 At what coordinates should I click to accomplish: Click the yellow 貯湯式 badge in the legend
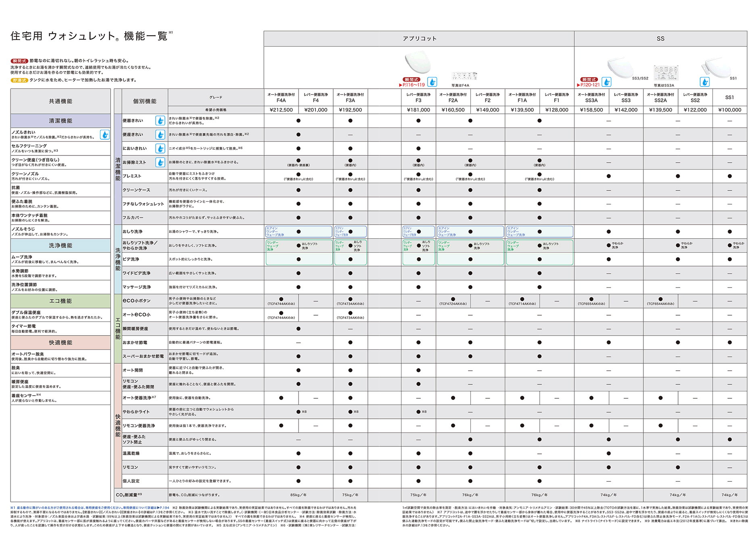[x=19, y=80]
